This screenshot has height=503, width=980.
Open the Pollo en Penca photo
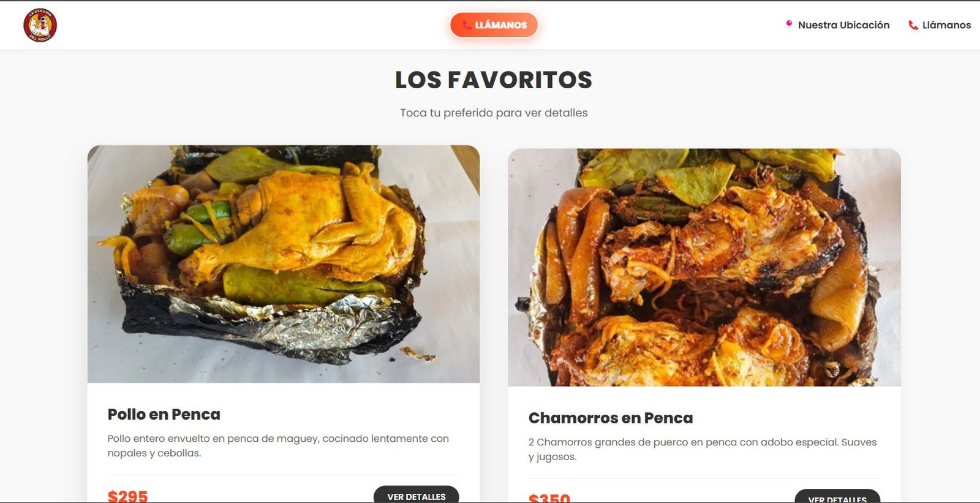[x=284, y=264]
